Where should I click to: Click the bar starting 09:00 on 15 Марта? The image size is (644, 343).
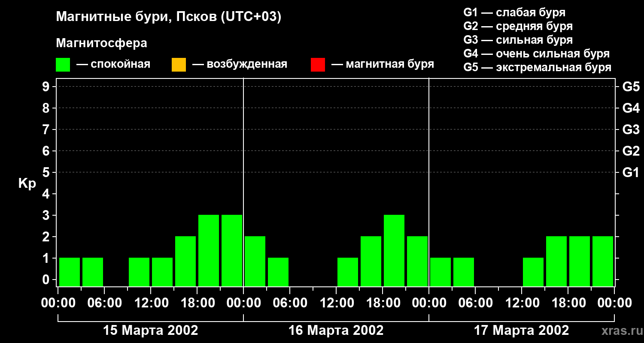139,272
